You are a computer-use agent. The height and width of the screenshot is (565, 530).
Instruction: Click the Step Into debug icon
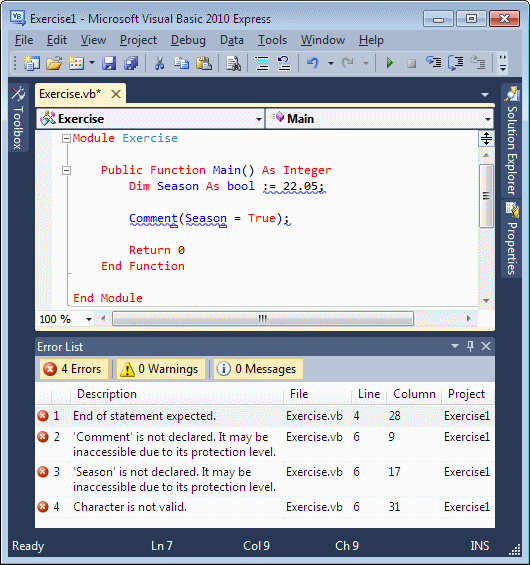tap(433, 63)
